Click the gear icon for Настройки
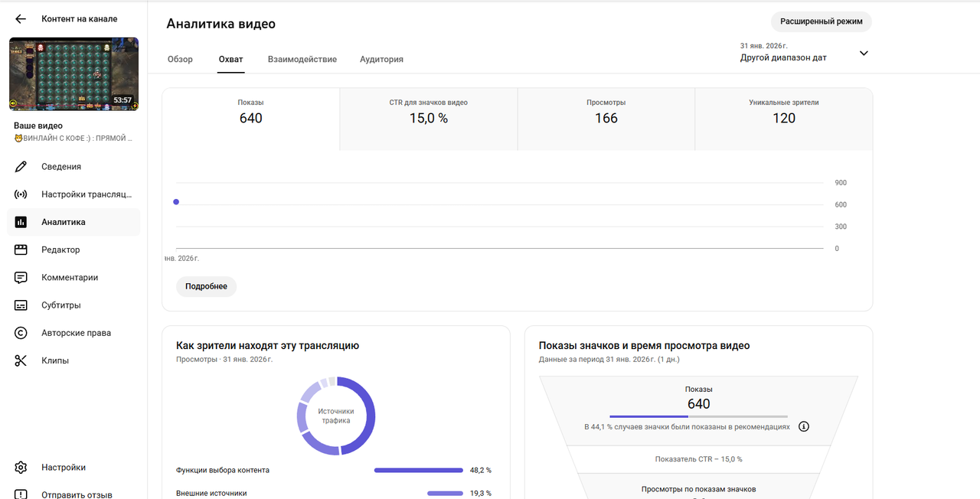 21,468
